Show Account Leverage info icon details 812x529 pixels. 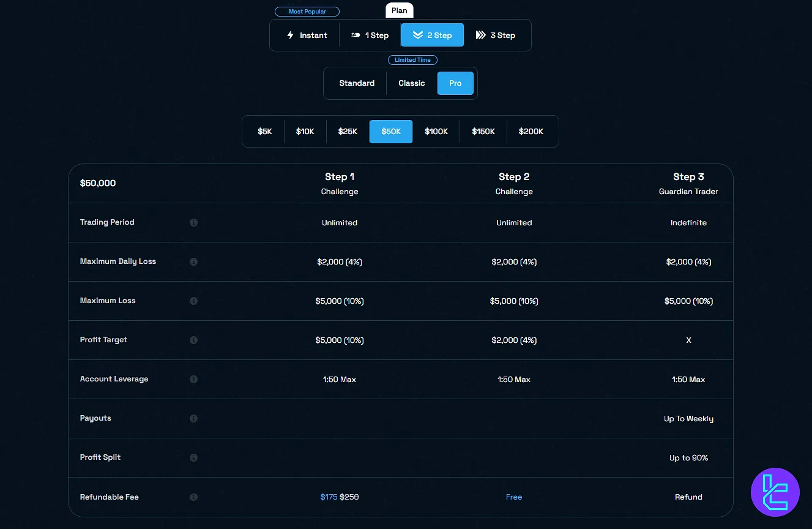(x=193, y=380)
